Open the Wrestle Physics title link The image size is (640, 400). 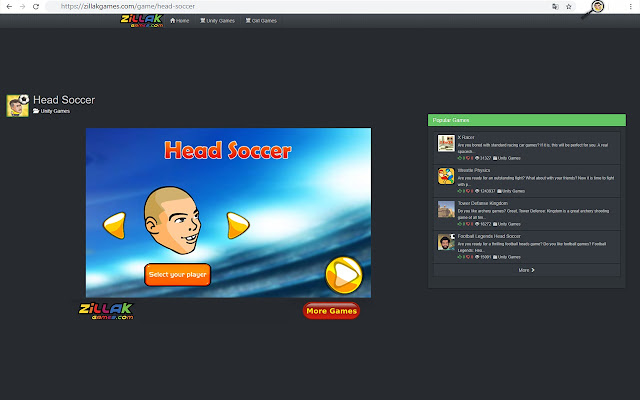point(474,170)
